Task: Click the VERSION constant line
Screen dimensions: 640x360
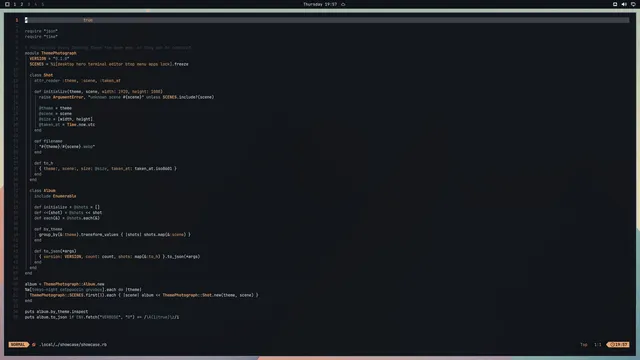Action: pyautogui.click(x=49, y=58)
